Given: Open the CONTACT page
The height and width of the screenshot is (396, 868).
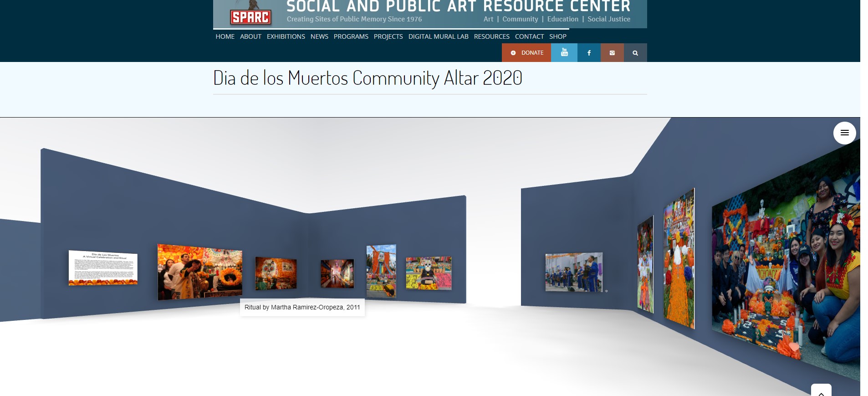Looking at the screenshot, I should (x=529, y=36).
